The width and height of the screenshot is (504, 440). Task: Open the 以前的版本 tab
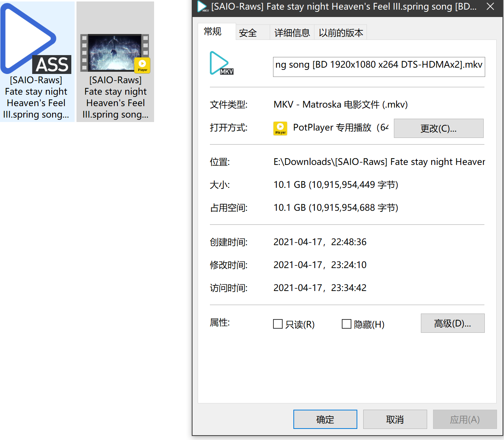coord(341,33)
